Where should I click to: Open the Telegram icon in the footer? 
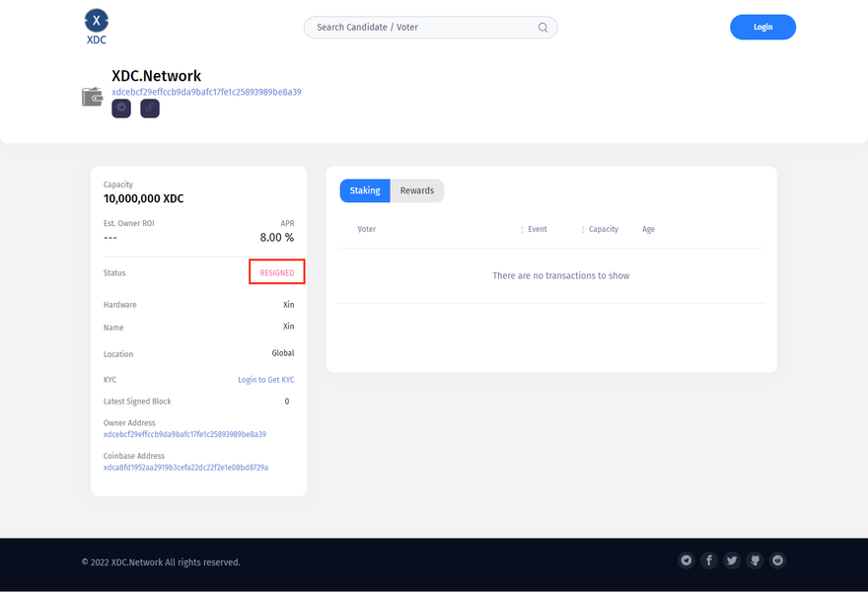[687, 560]
